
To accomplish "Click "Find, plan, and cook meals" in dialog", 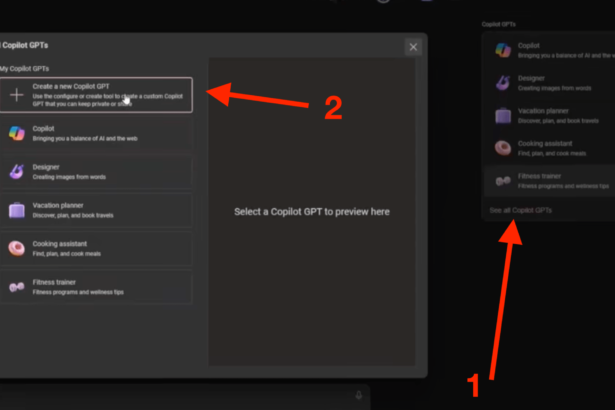I will click(67, 254).
